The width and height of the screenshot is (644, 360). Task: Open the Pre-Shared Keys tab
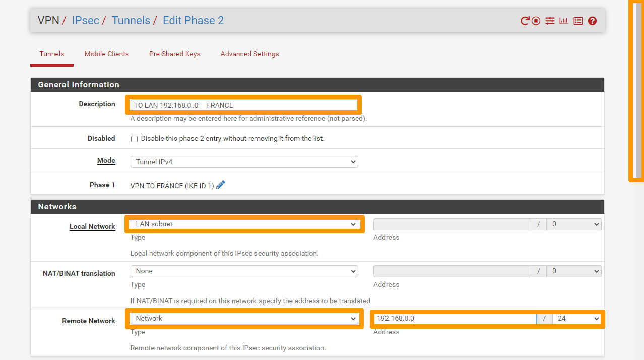click(x=174, y=54)
